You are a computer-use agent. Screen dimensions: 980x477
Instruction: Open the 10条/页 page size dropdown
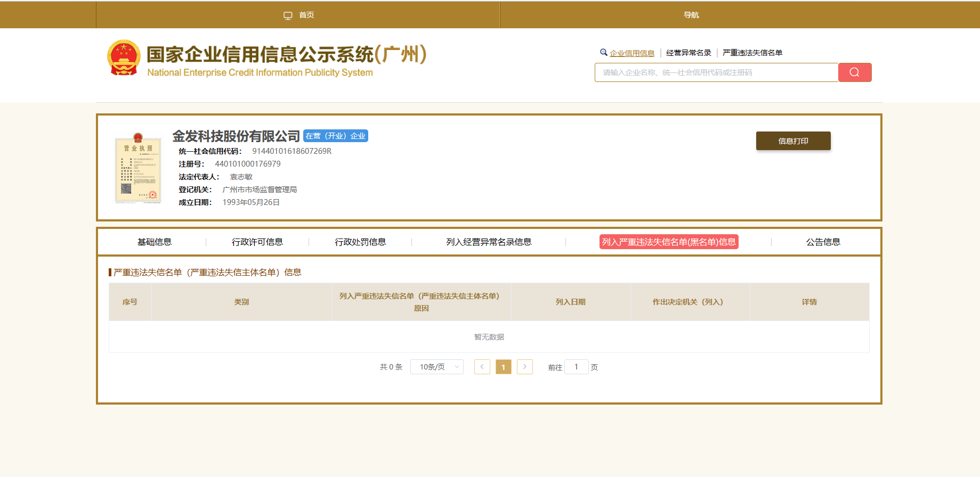click(437, 367)
